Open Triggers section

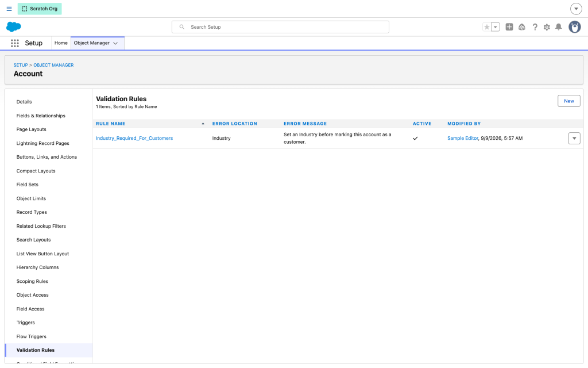point(25,323)
